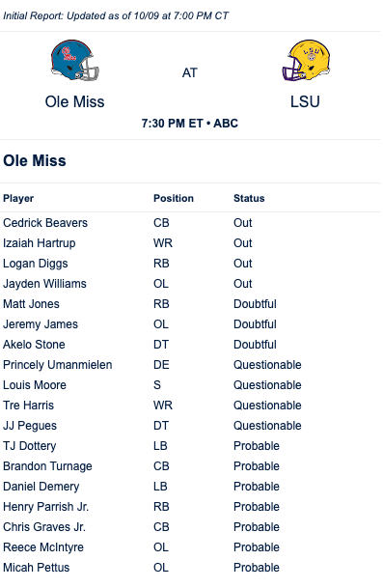Click the 7:30 PM ET ABC game time
This screenshot has height=588, width=383.
tap(190, 124)
